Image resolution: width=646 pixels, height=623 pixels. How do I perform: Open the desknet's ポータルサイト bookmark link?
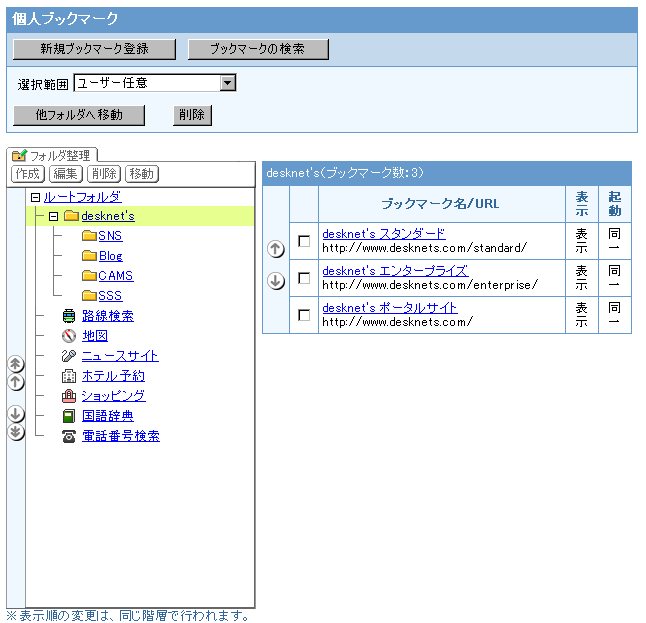[x=390, y=308]
